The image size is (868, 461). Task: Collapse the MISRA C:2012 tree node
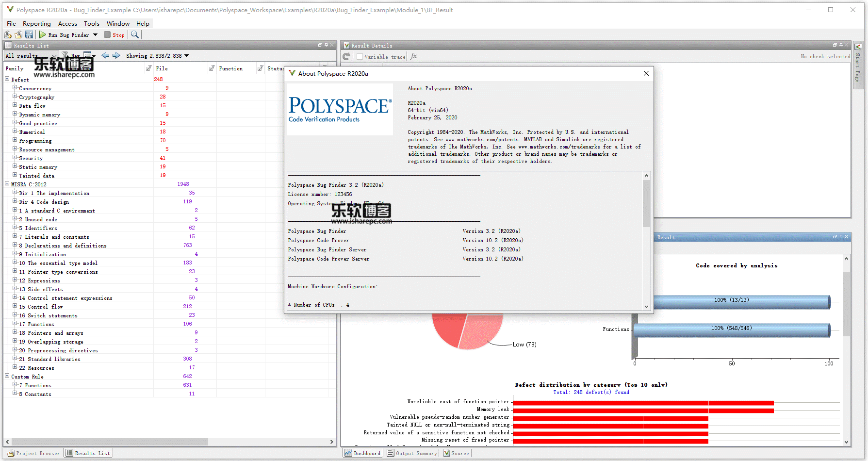7,184
